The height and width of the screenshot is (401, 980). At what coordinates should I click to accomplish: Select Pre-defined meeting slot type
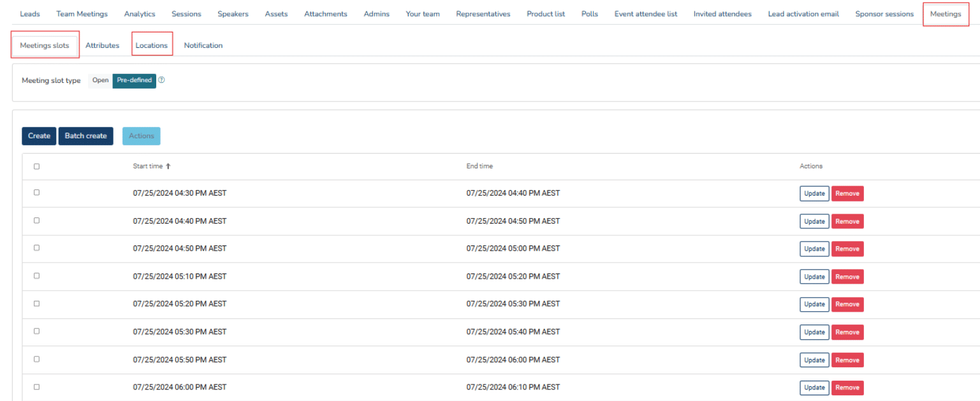coord(135,80)
